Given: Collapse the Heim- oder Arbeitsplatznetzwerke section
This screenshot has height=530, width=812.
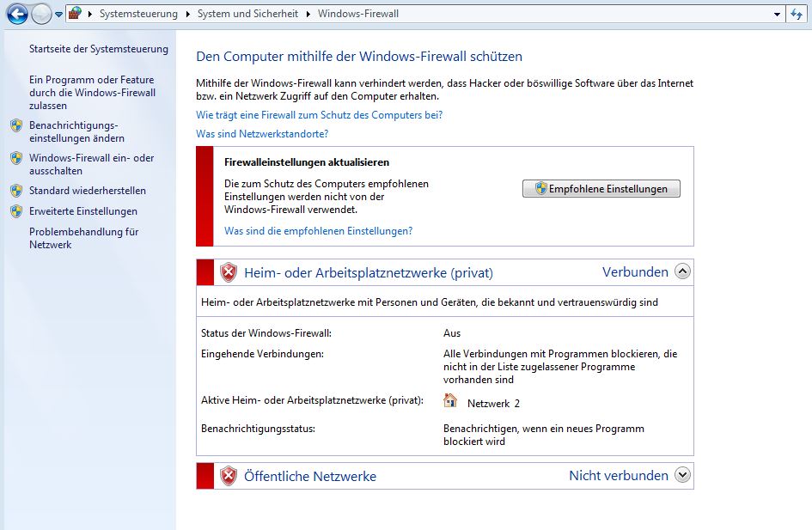Looking at the screenshot, I should [683, 271].
